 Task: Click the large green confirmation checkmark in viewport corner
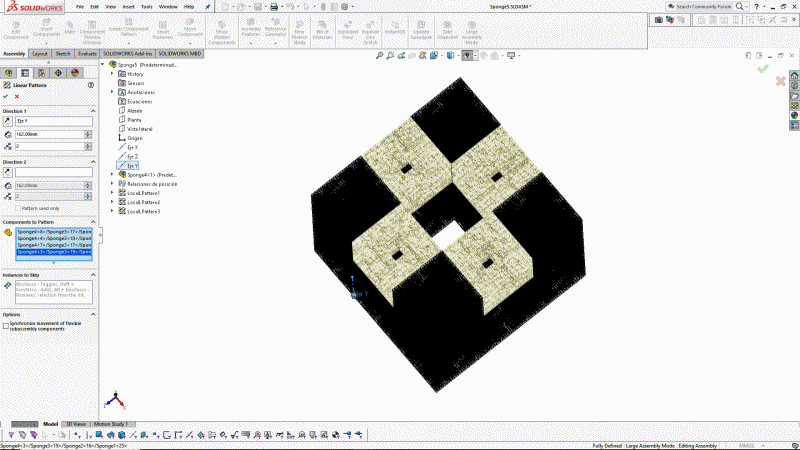(x=763, y=69)
